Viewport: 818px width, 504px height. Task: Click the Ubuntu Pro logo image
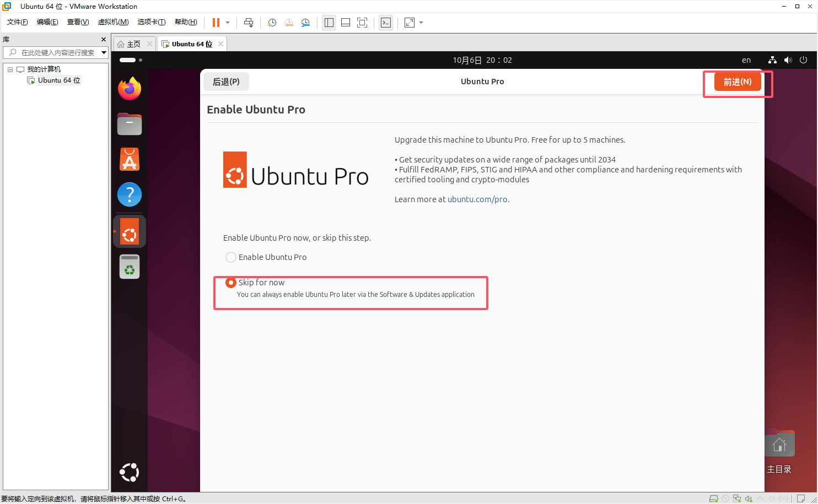click(295, 170)
